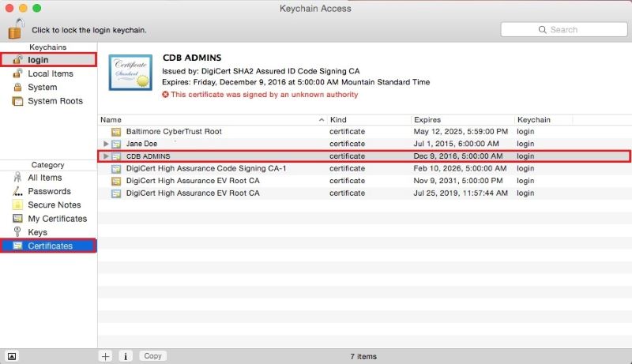Click the info button in bottom bar

(x=126, y=356)
